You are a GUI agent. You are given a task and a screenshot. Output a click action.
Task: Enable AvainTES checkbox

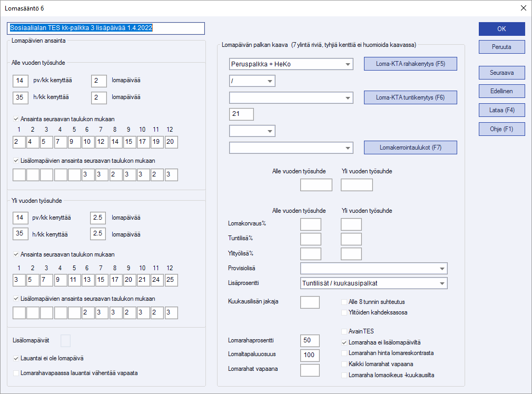(x=344, y=331)
